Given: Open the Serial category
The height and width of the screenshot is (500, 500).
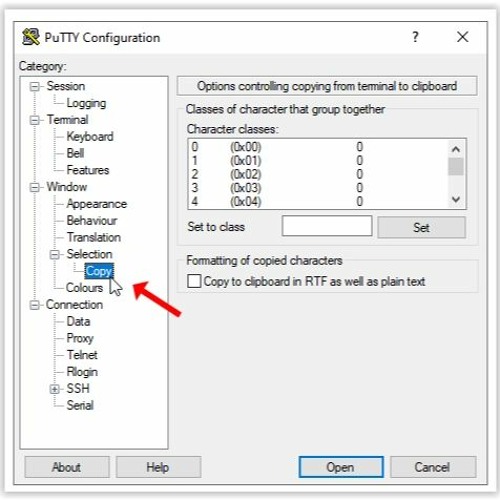Looking at the screenshot, I should [80, 405].
